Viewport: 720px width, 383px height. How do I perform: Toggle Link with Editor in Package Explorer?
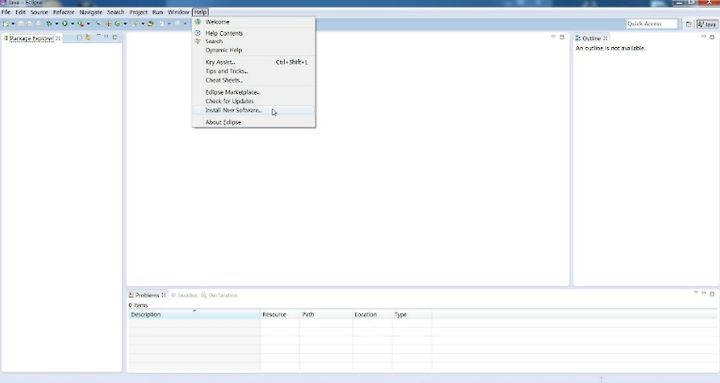(88, 38)
